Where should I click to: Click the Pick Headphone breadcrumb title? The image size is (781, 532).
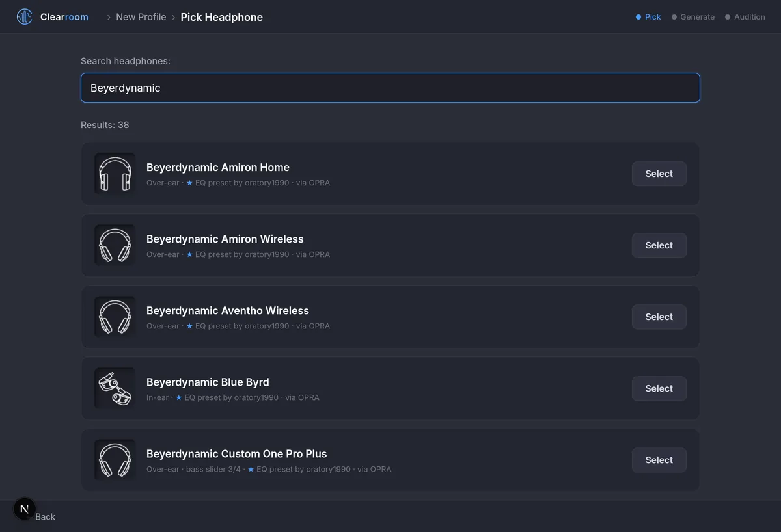pos(222,17)
